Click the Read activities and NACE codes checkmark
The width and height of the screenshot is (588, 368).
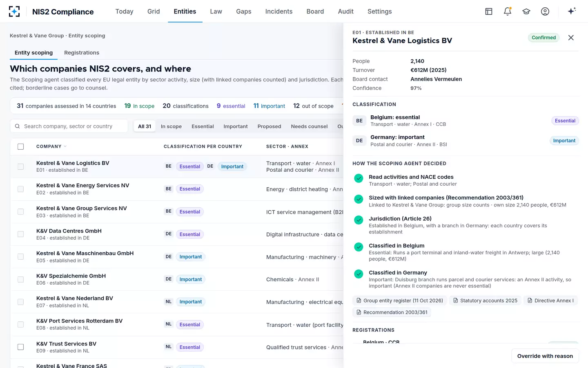(x=359, y=178)
